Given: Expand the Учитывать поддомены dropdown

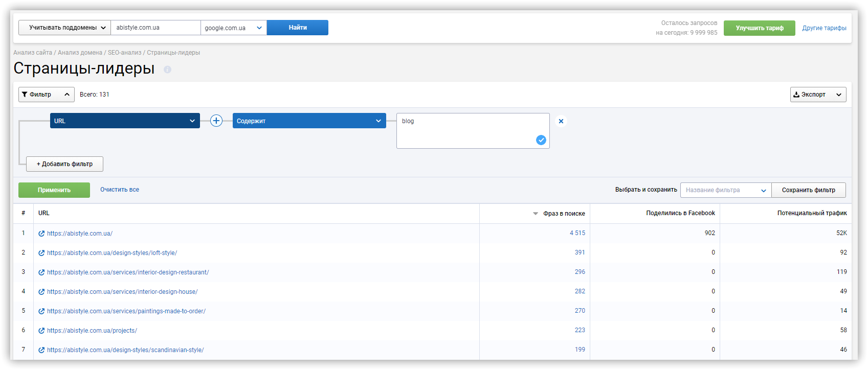Looking at the screenshot, I should [64, 28].
